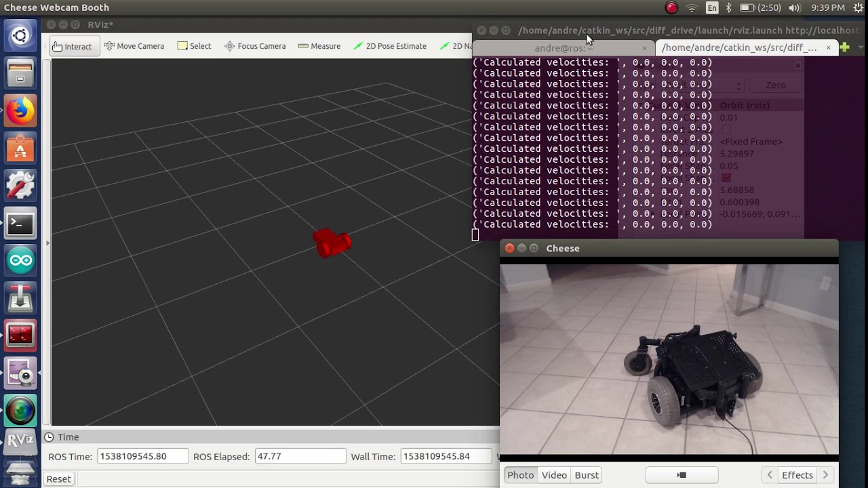The image size is (868, 488).
Task: Open the Ubuntu dash search icon
Action: point(20,36)
